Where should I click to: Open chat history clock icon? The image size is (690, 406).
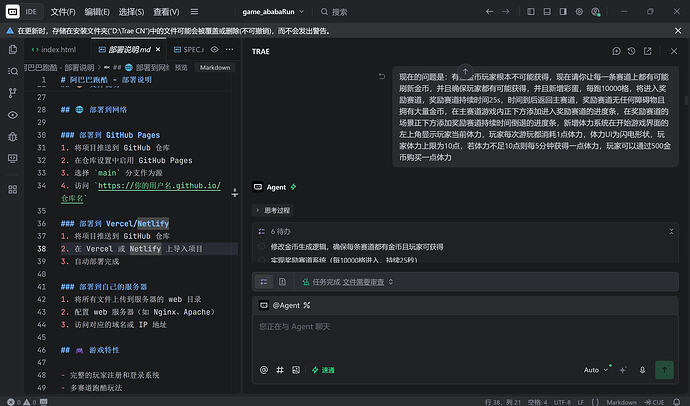[631, 51]
